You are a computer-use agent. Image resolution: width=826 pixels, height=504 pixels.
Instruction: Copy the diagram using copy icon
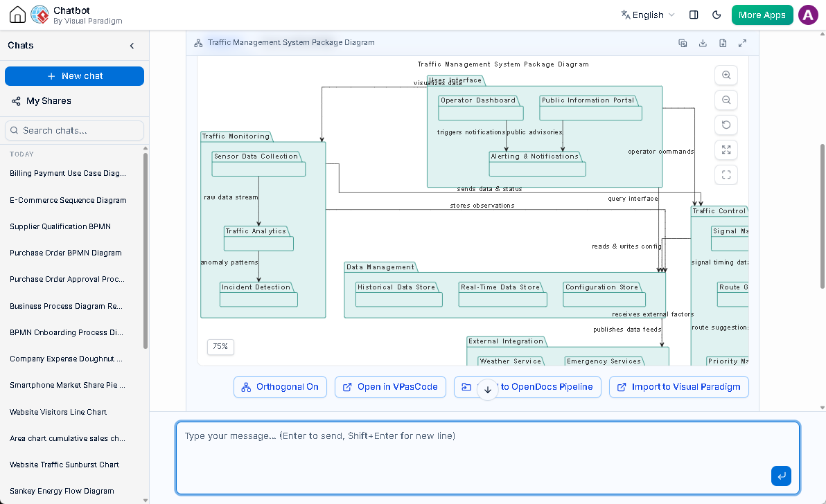coord(683,43)
